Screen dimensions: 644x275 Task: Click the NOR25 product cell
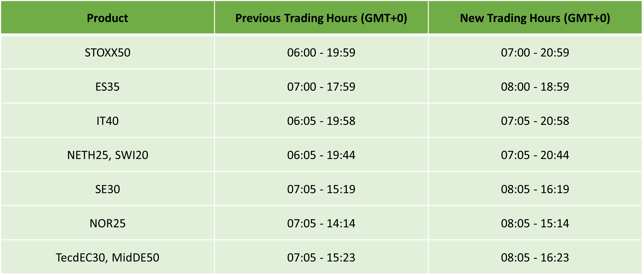tap(107, 223)
